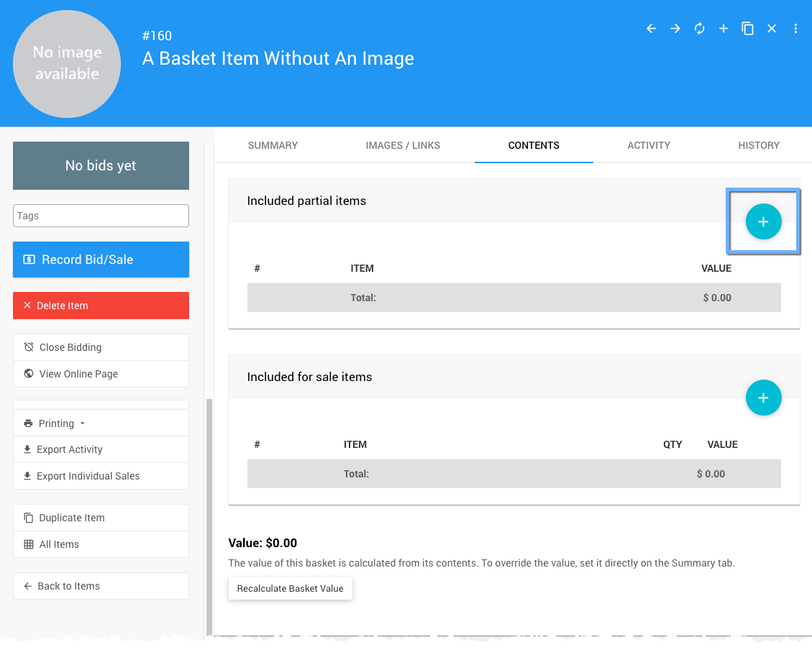Screen dimensions: 812x660
Task: Add a for sale item with plus button
Action: [763, 398]
